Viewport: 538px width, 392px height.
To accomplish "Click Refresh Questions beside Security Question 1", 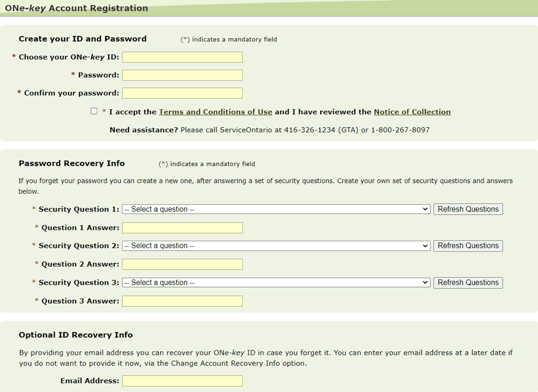I will tap(468, 209).
